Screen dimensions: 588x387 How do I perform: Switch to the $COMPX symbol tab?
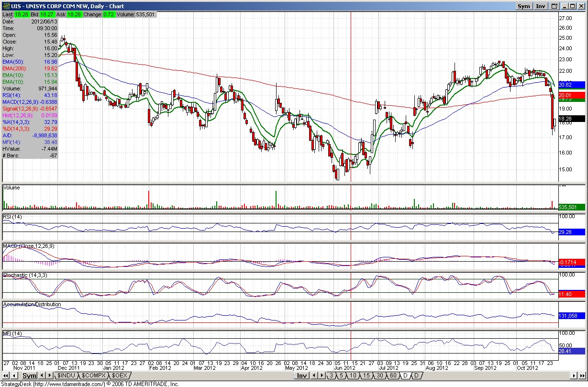click(93, 376)
